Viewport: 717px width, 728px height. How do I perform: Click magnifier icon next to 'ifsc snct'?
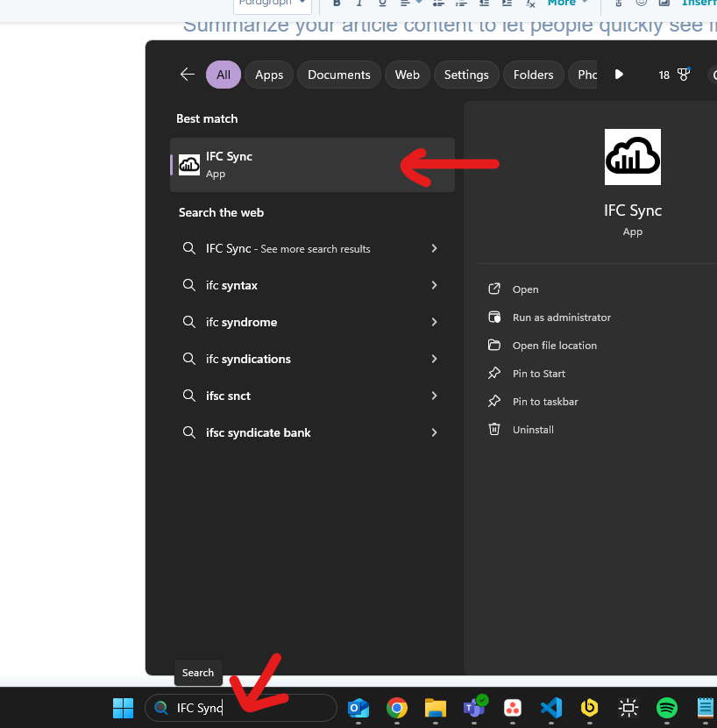tap(188, 396)
